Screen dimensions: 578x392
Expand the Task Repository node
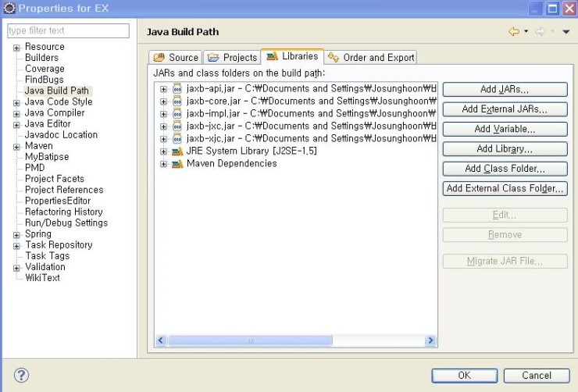tap(16, 246)
